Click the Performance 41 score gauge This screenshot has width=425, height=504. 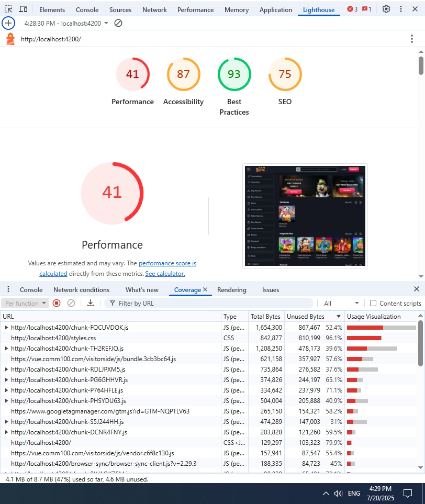pyautogui.click(x=133, y=74)
